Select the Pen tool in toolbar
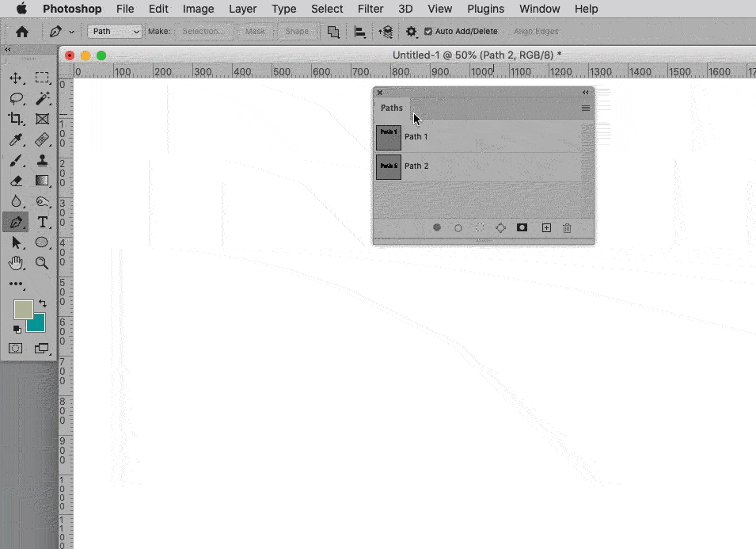Image resolution: width=756 pixels, height=549 pixels. (15, 223)
